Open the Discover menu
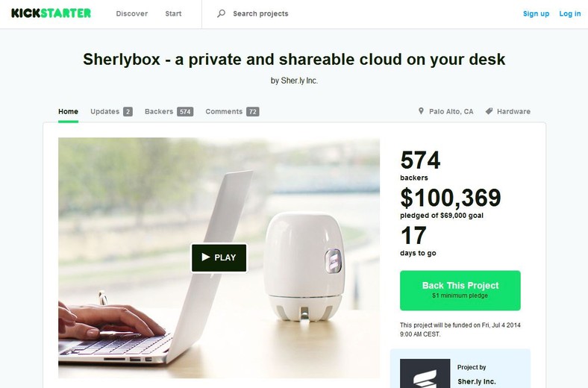The height and width of the screenshot is (388, 588). coord(131,13)
